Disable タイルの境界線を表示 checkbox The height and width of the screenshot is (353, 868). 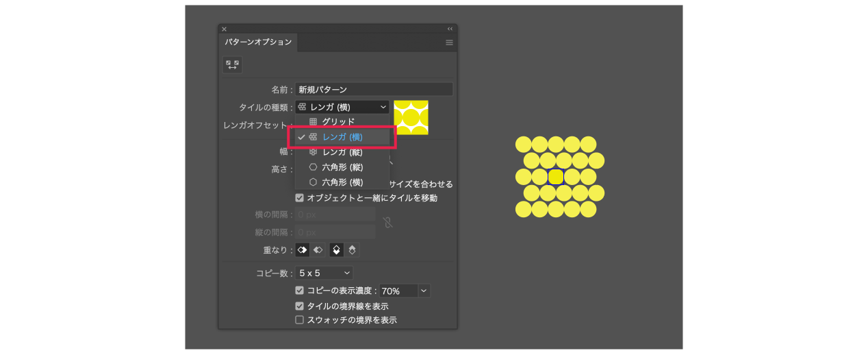tap(300, 306)
